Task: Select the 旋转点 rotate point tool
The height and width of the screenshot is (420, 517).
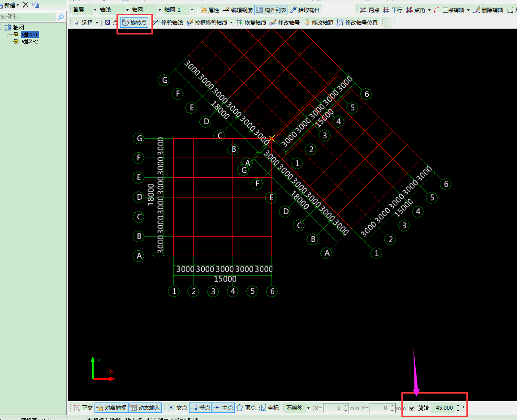Action: [134, 22]
